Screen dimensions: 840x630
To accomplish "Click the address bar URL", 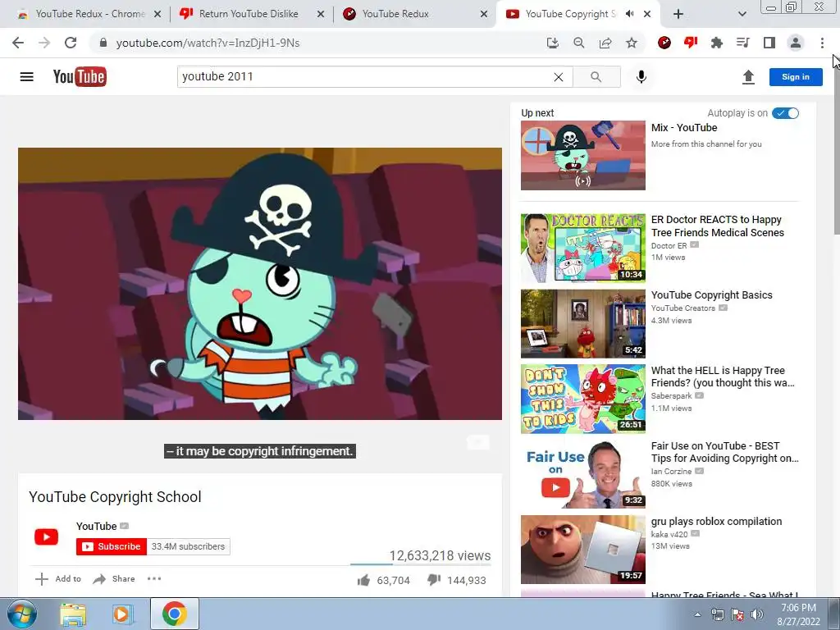I will [x=208, y=43].
